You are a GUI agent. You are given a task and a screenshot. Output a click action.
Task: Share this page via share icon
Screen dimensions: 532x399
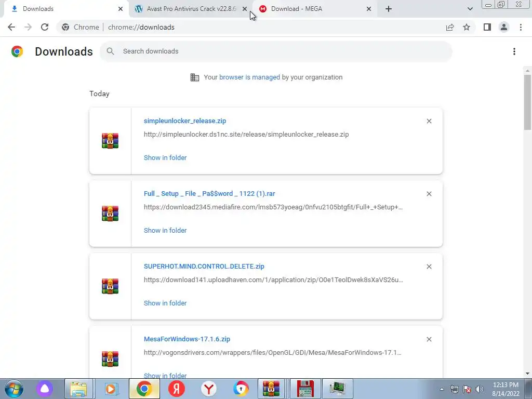[x=450, y=27]
